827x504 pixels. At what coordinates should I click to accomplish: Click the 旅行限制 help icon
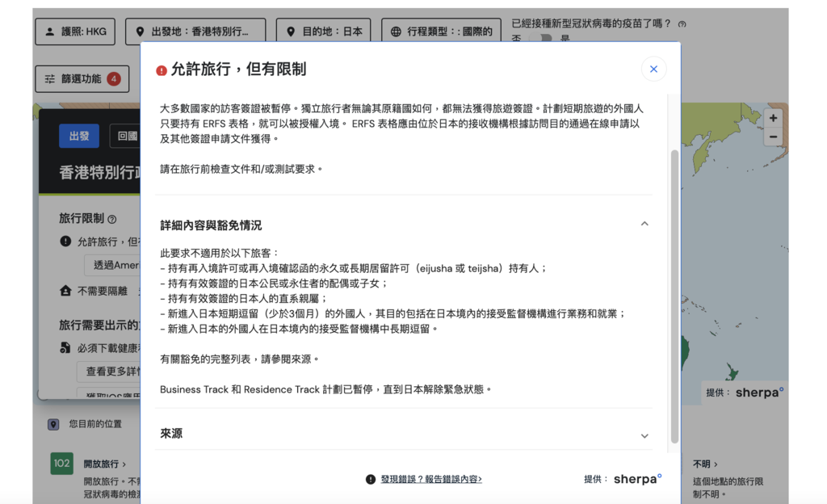pos(111,220)
